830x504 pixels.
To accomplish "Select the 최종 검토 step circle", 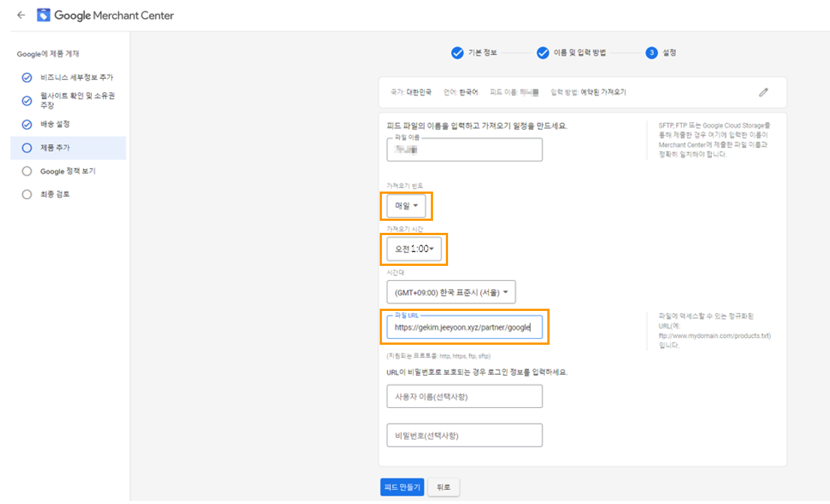I will [27, 195].
